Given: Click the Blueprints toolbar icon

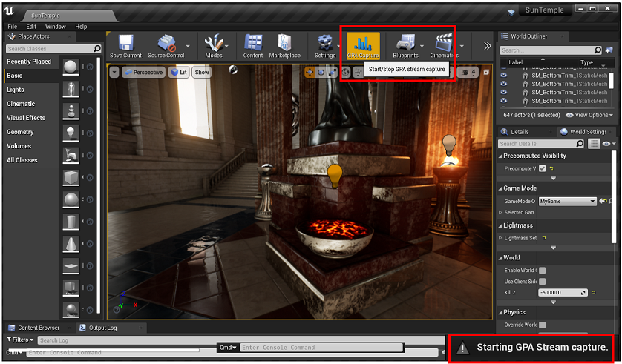Looking at the screenshot, I should coord(405,46).
